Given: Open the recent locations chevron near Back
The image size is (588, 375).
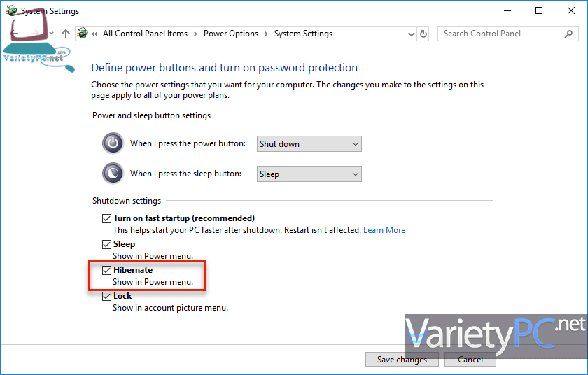Looking at the screenshot, I should [52, 34].
